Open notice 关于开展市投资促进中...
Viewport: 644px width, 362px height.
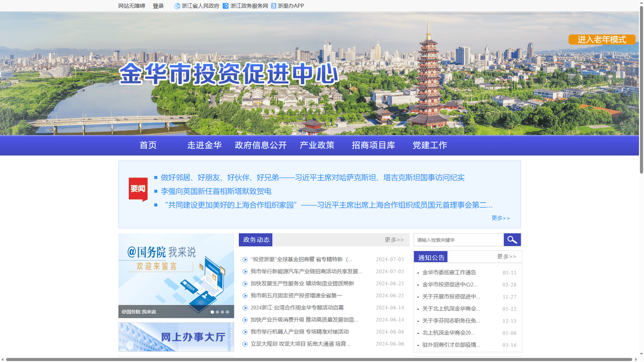click(x=451, y=296)
